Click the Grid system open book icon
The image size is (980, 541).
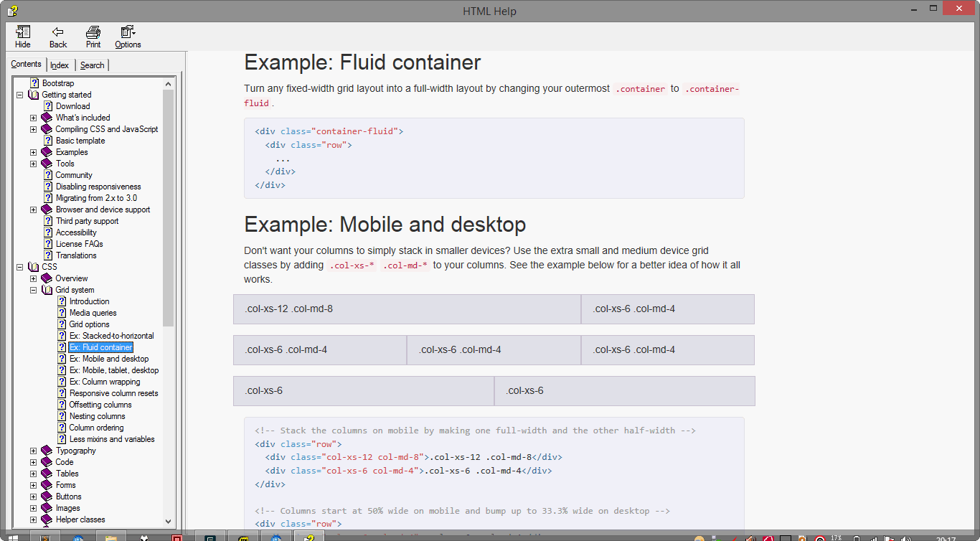coord(47,290)
